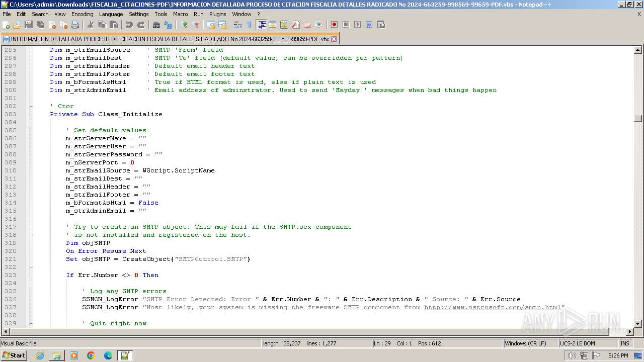Viewport: 644px width, 362px height.
Task: Click the Close All toolbar icon
Action: pos(63,25)
